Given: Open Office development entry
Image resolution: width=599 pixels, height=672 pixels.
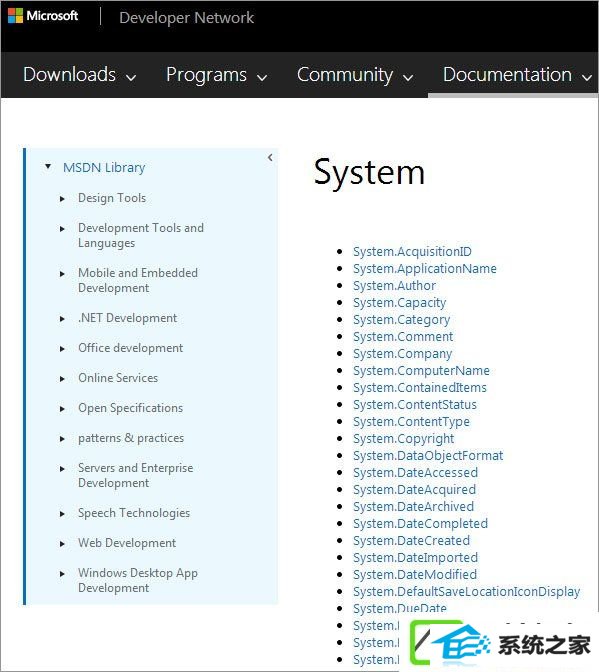Looking at the screenshot, I should pyautogui.click(x=130, y=348).
